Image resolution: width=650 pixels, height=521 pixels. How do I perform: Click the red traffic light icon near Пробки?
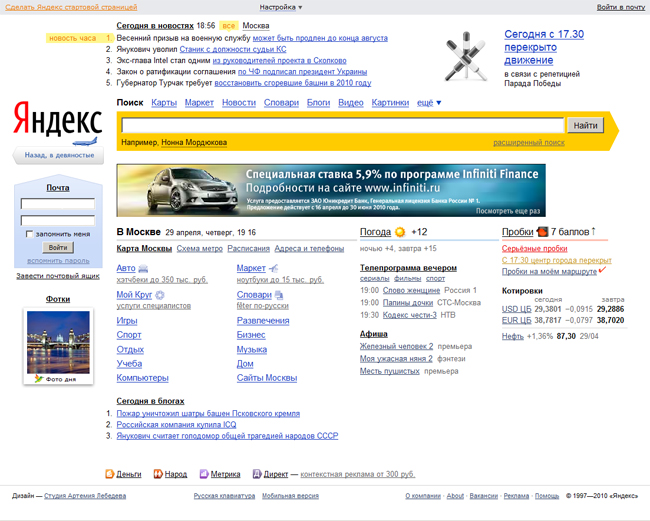[542, 232]
